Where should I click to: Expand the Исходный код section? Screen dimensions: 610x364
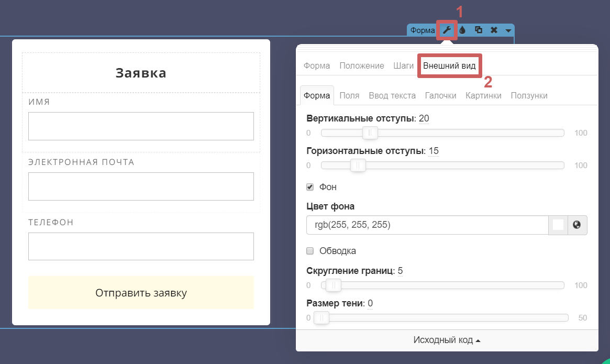[x=447, y=340]
